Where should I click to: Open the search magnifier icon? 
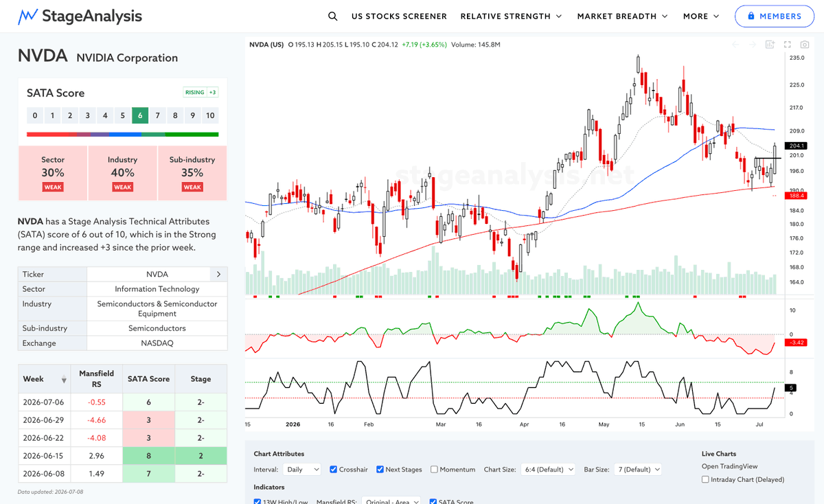tap(333, 16)
